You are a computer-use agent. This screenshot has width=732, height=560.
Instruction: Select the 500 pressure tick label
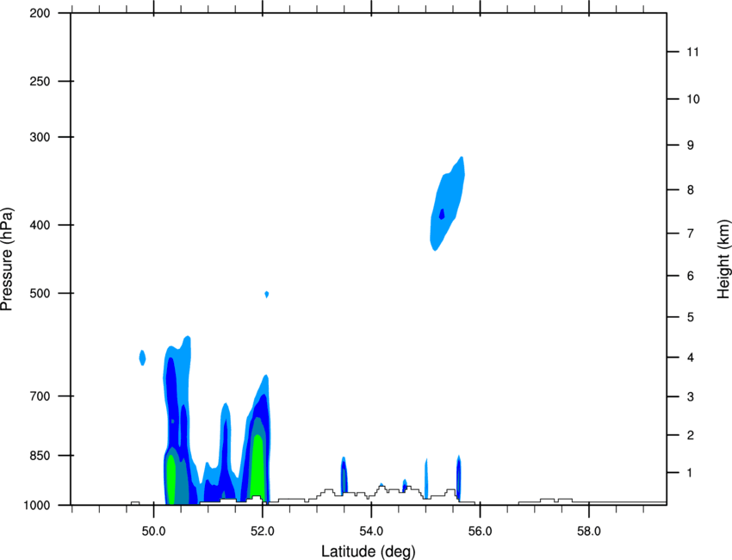click(40, 293)
